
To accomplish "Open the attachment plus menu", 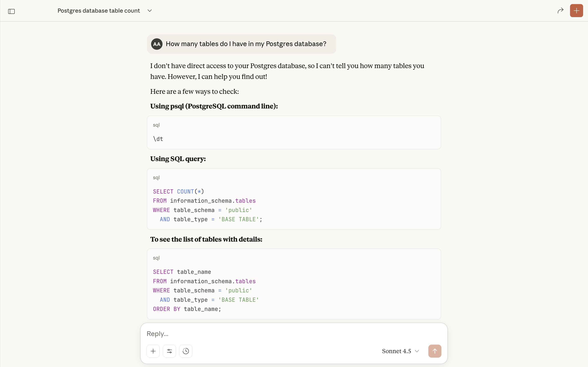I will (153, 351).
